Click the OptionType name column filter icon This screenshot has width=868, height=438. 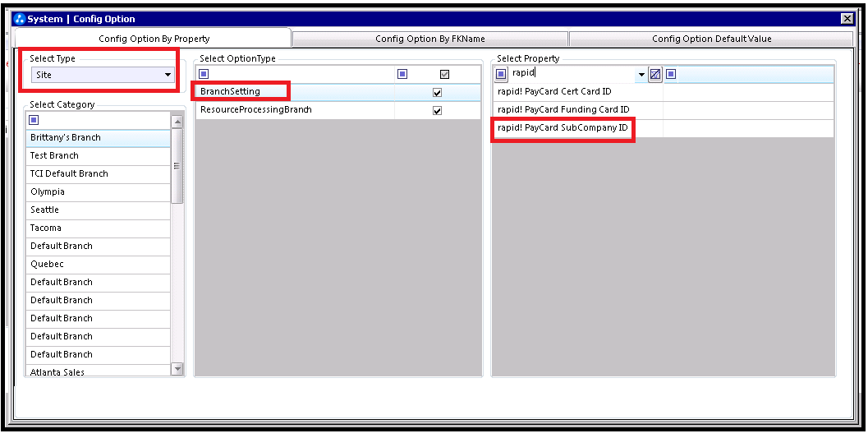(x=204, y=74)
